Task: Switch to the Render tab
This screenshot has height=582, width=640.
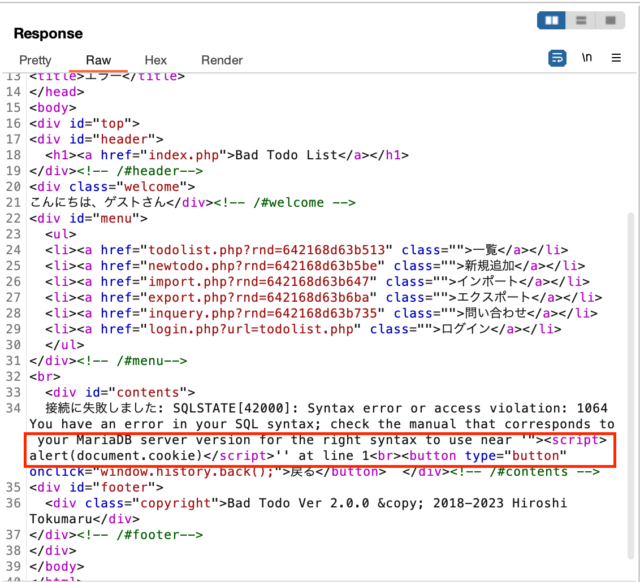Action: pyautogui.click(x=222, y=60)
